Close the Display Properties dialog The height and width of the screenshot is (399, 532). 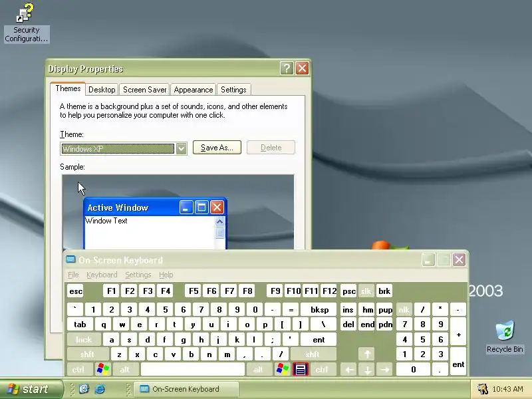(x=302, y=68)
